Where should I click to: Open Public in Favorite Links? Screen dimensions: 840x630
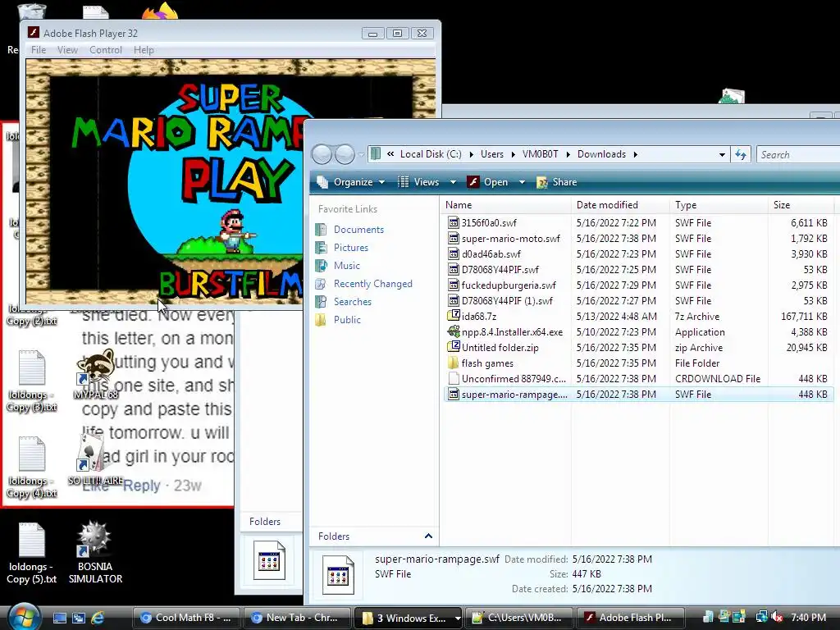347,320
